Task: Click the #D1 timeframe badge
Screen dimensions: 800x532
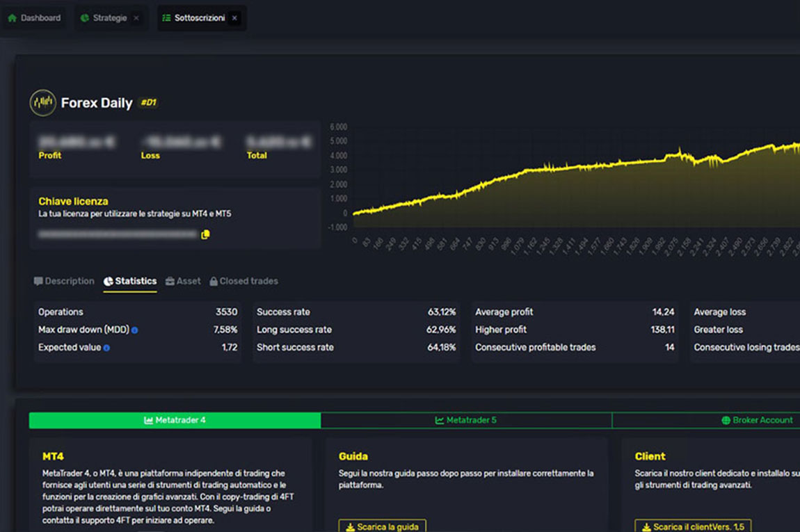Action: pyautogui.click(x=148, y=103)
